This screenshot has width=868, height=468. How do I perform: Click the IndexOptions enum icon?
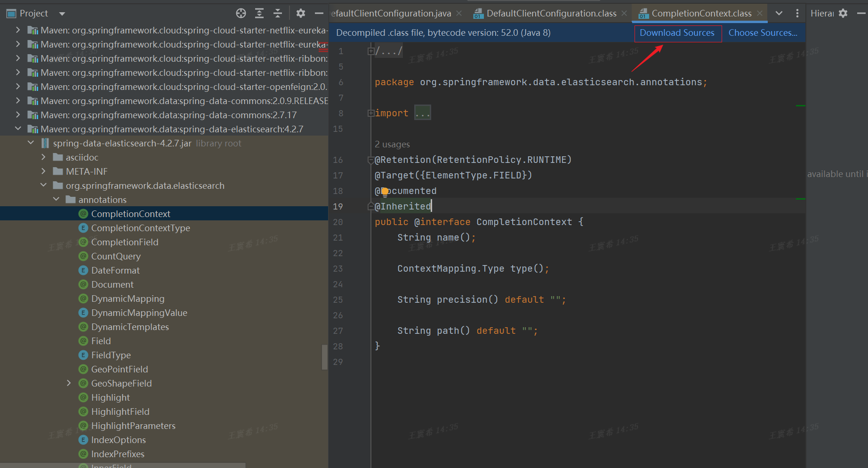pyautogui.click(x=83, y=440)
